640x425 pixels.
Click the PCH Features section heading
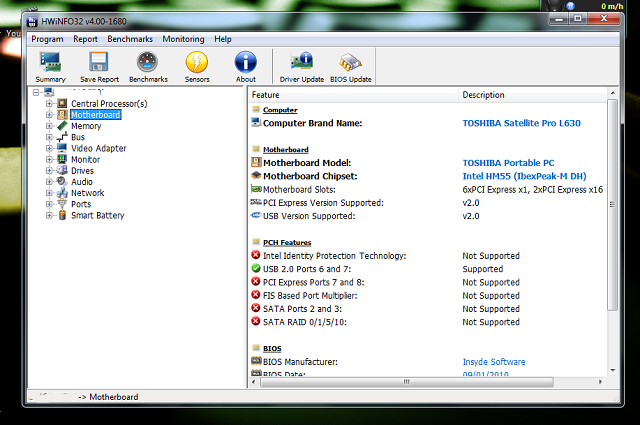coord(287,243)
